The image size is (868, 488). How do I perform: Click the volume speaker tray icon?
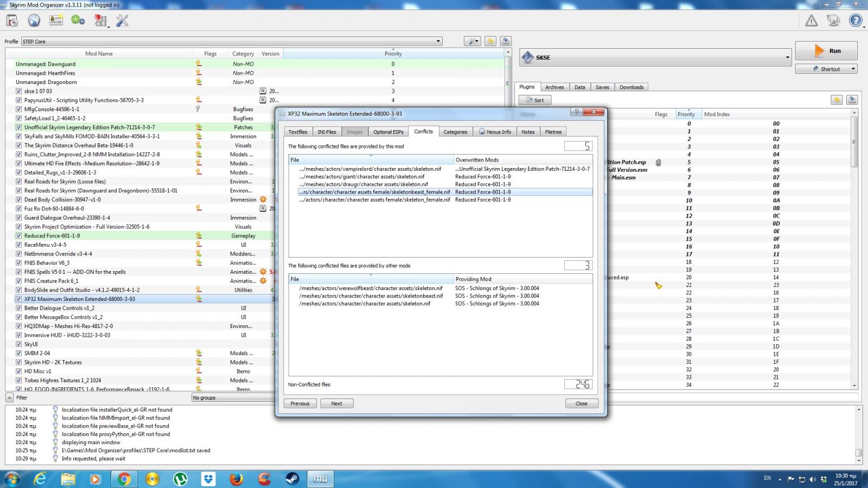[x=813, y=479]
